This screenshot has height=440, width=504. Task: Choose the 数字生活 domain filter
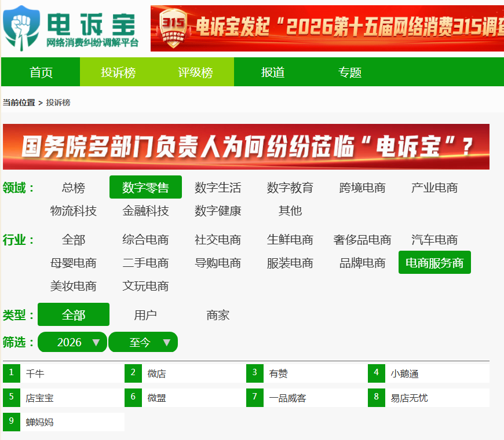pos(218,188)
